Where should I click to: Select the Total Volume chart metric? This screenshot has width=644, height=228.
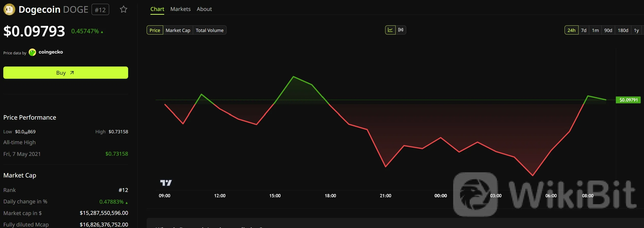210,30
